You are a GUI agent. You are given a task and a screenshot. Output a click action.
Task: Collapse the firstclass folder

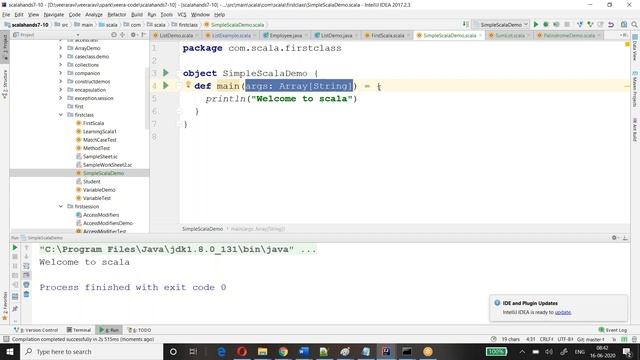pyautogui.click(x=61, y=115)
